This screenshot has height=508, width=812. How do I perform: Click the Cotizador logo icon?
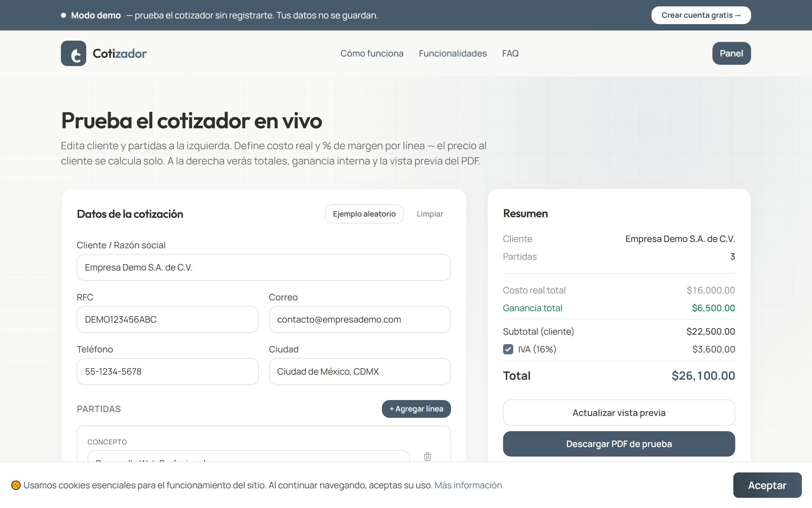click(74, 53)
